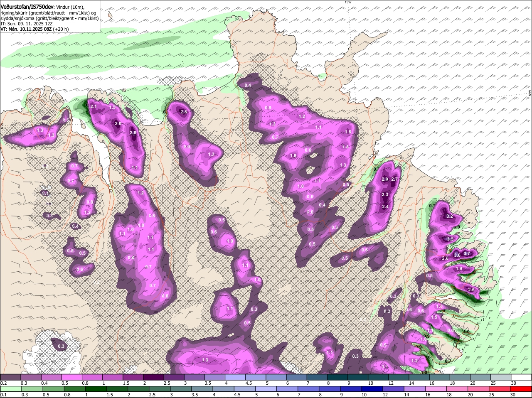
Task: Click the 2.9 precipitation value on the map
Action: point(385,179)
